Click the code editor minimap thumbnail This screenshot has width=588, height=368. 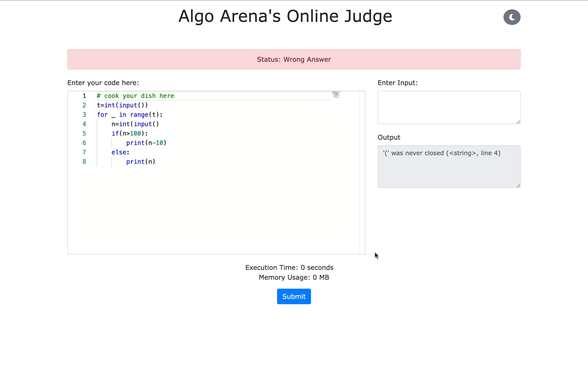pyautogui.click(x=336, y=94)
